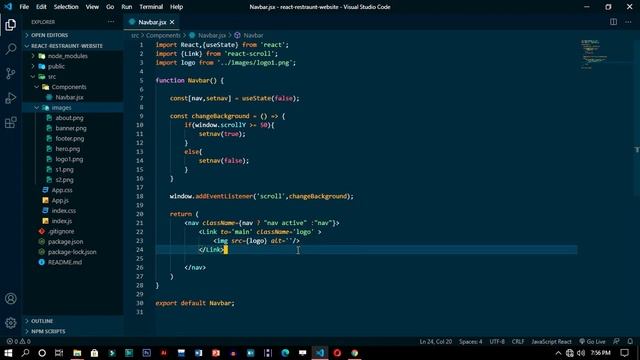Open README.md in the file tree
This screenshot has width=640, height=360.
[64, 262]
